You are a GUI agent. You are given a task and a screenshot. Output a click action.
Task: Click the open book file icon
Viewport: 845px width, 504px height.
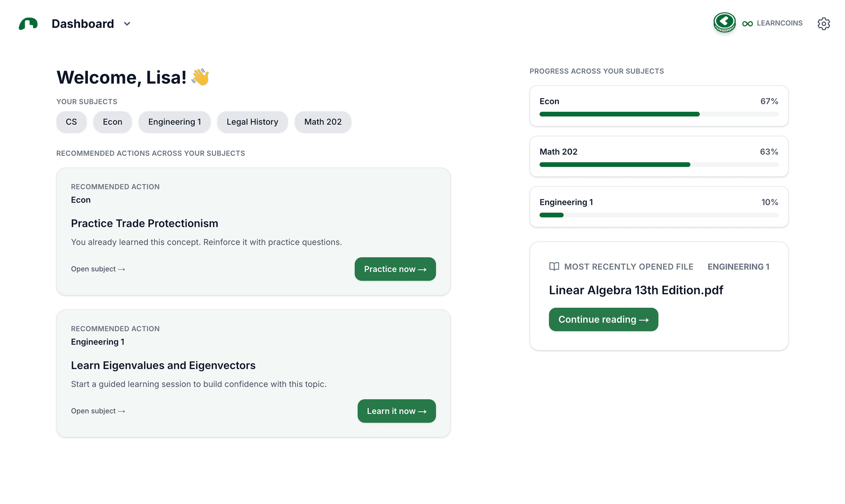554,267
